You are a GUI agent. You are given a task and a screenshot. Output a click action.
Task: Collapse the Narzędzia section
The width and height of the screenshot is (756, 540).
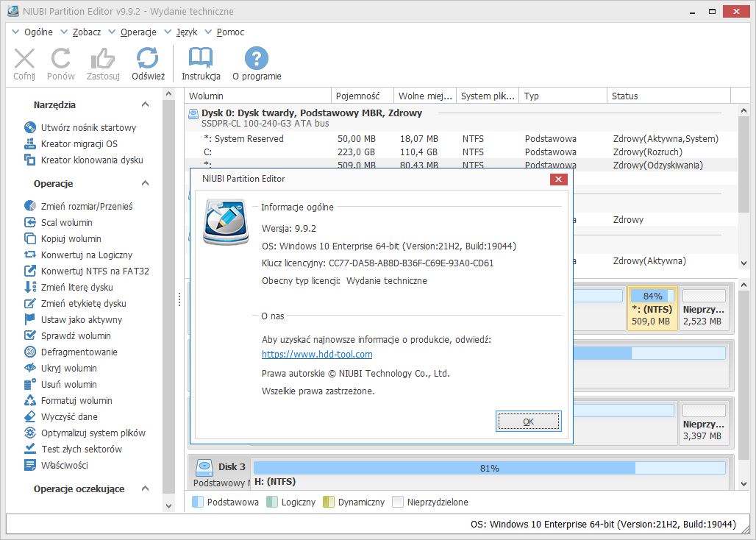tap(145, 104)
